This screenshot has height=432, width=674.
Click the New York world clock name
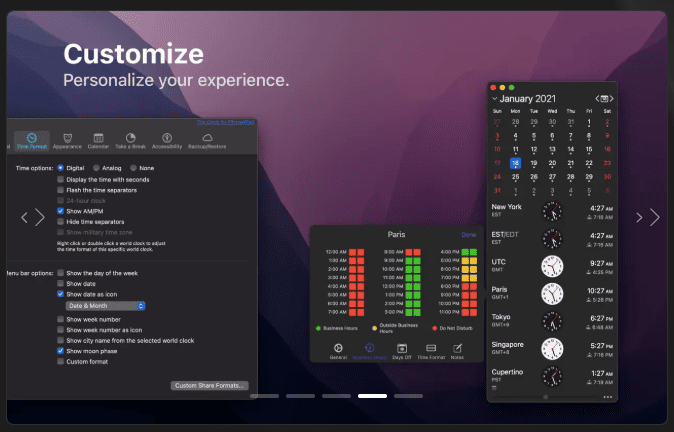[x=506, y=207]
